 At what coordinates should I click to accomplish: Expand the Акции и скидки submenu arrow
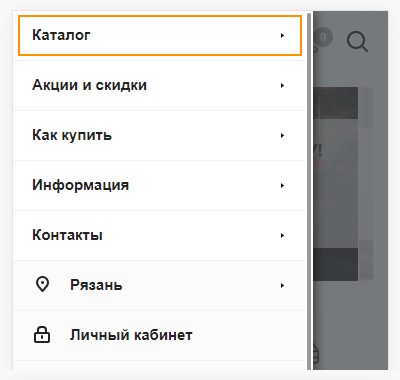pos(282,85)
